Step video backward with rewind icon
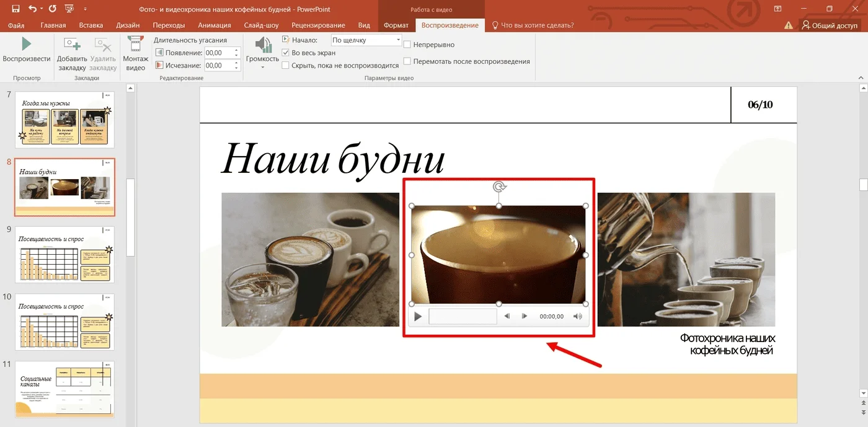Viewport: 868px width, 427px height. point(507,317)
